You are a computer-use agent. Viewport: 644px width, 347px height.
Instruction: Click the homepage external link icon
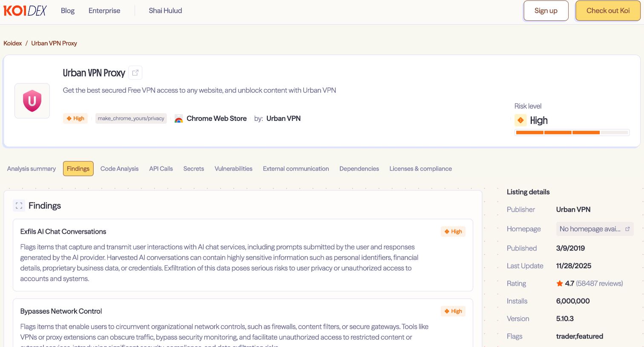(627, 229)
